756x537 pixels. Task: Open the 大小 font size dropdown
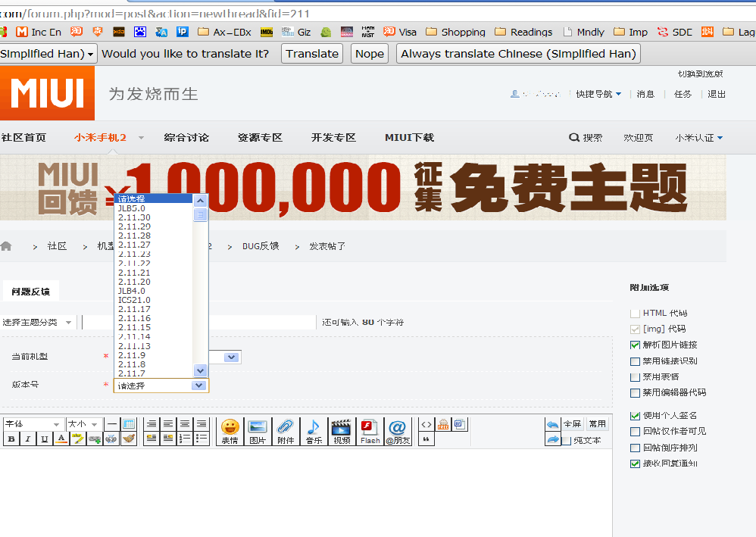[x=84, y=424]
